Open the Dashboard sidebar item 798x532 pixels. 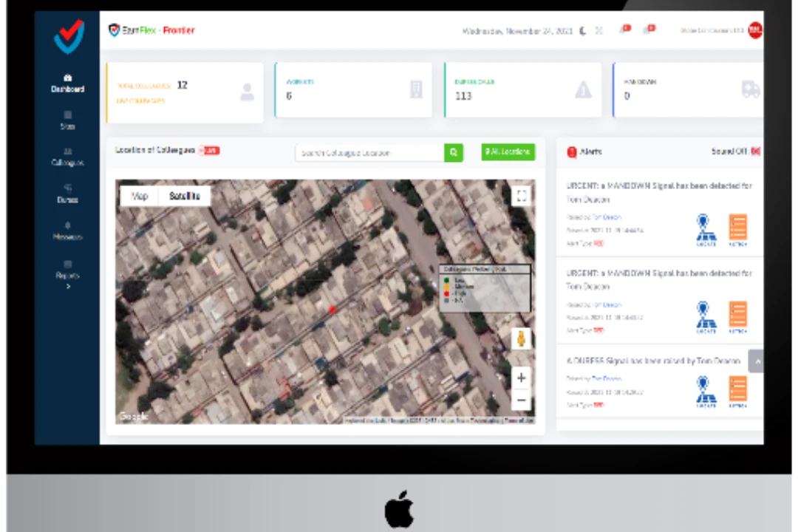(x=67, y=83)
